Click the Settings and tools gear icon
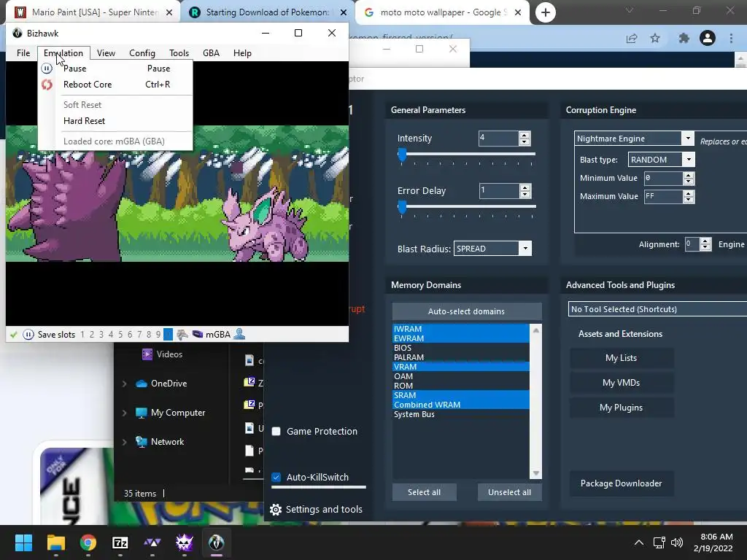The image size is (747, 560). 275,510
